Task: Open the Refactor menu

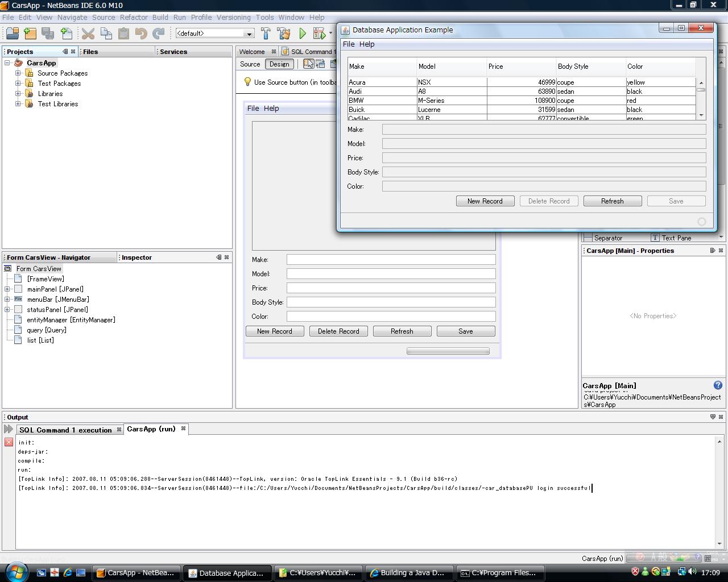Action: 134,18
